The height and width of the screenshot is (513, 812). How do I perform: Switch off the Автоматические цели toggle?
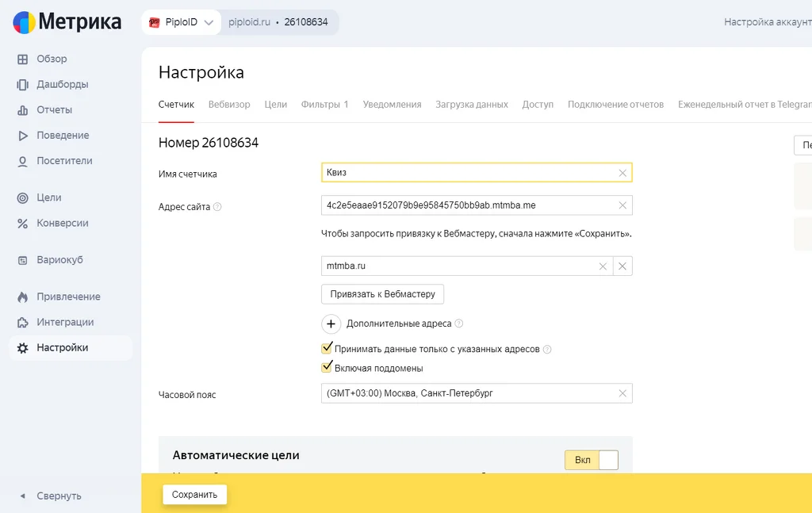[x=592, y=460]
